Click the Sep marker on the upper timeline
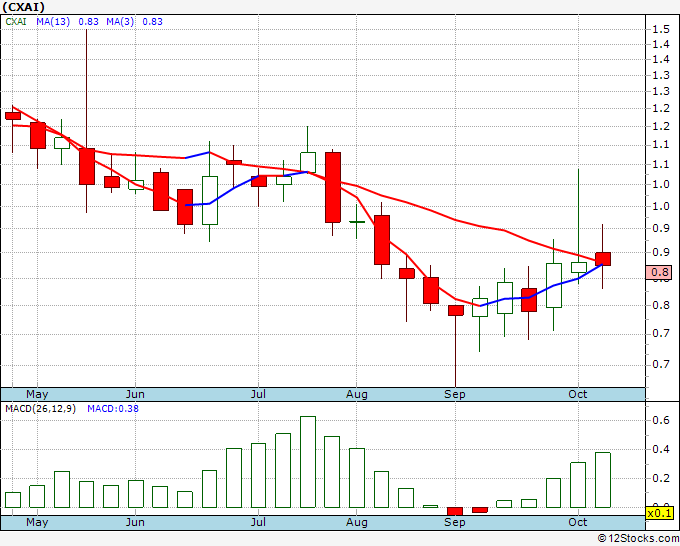The height and width of the screenshot is (546, 680). 454,394
